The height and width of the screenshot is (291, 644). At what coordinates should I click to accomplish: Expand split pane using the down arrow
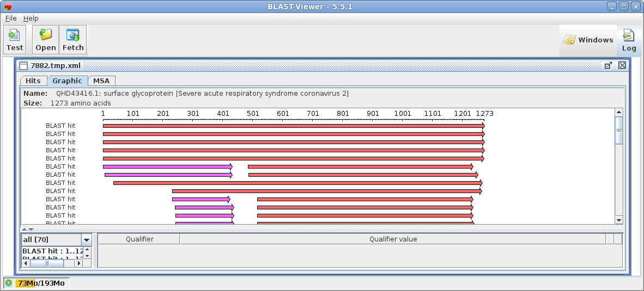pos(31,230)
